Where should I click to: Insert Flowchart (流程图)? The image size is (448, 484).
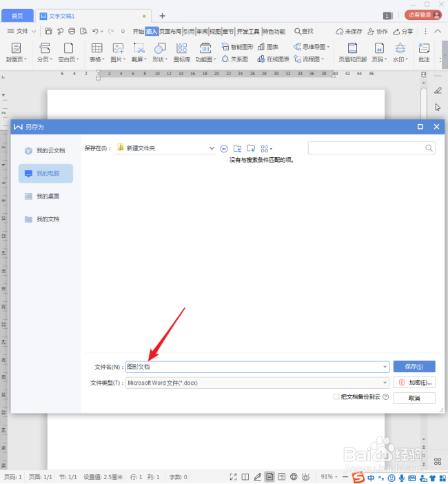tap(309, 59)
